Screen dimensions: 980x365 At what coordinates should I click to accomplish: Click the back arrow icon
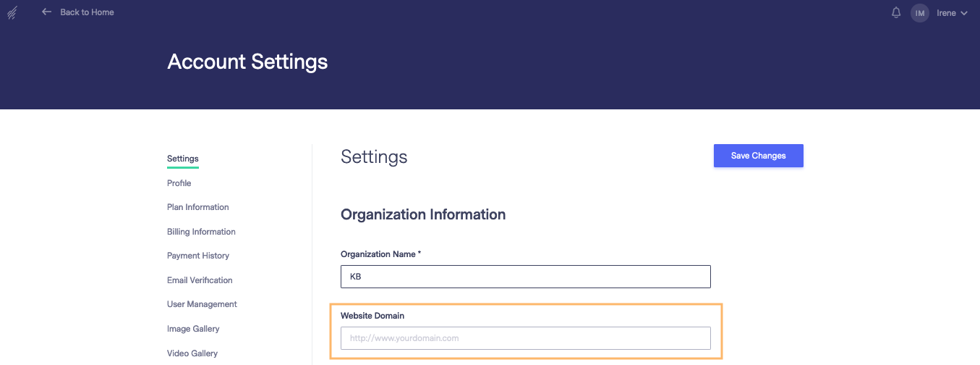(47, 12)
